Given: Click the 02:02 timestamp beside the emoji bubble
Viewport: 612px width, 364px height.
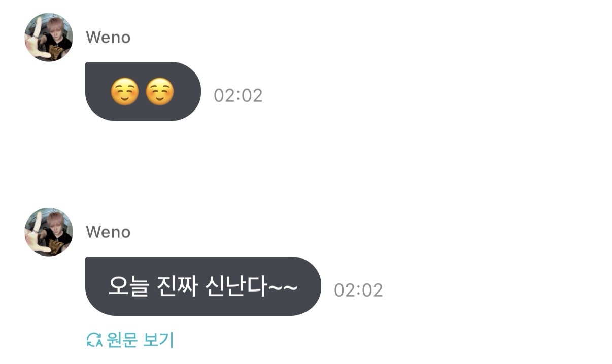Looking at the screenshot, I should coord(238,95).
